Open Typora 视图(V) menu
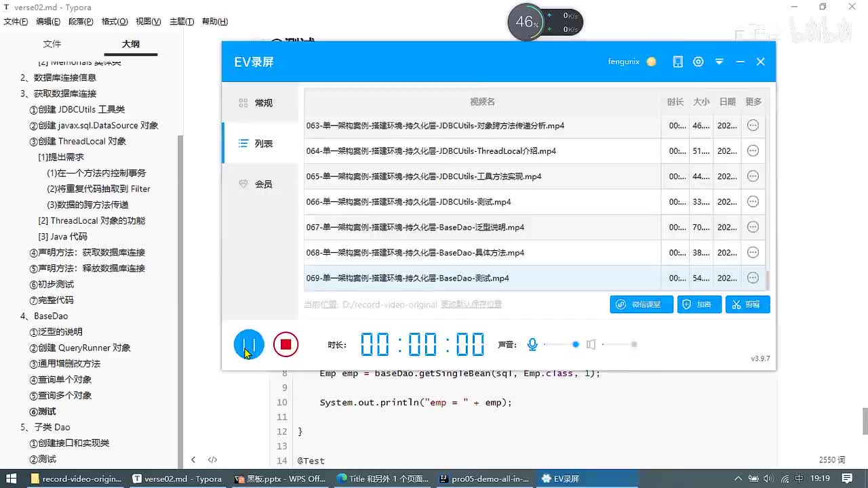 (x=149, y=22)
